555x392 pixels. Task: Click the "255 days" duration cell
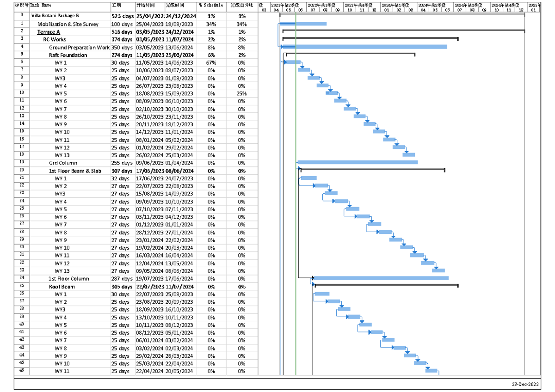pyautogui.click(x=122, y=163)
